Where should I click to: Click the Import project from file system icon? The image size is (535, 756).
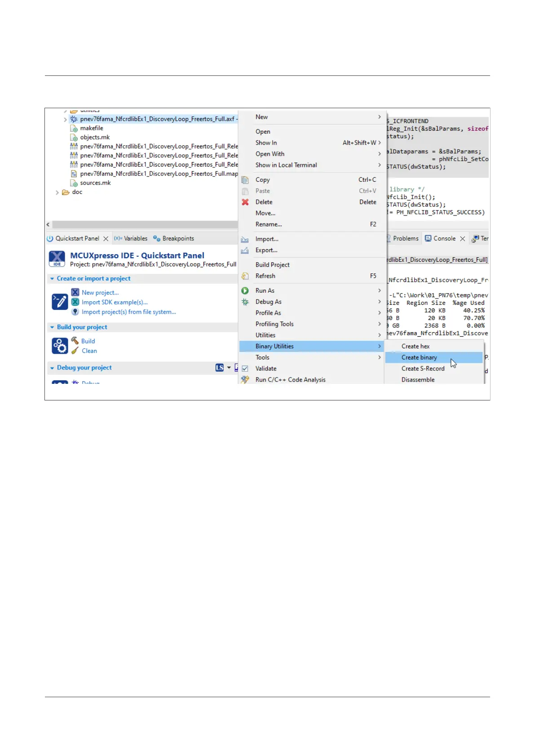point(75,312)
